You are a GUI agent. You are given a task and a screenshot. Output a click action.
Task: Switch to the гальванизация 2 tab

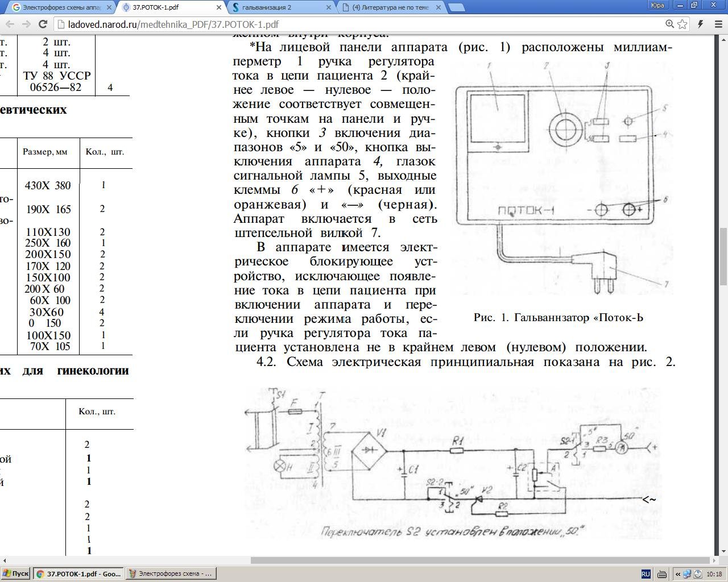[279, 8]
